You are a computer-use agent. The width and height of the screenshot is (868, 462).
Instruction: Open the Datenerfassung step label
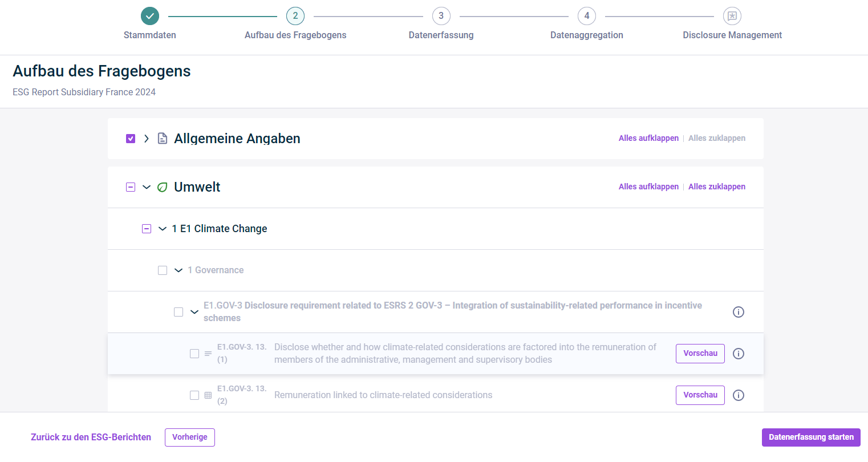tap(441, 35)
